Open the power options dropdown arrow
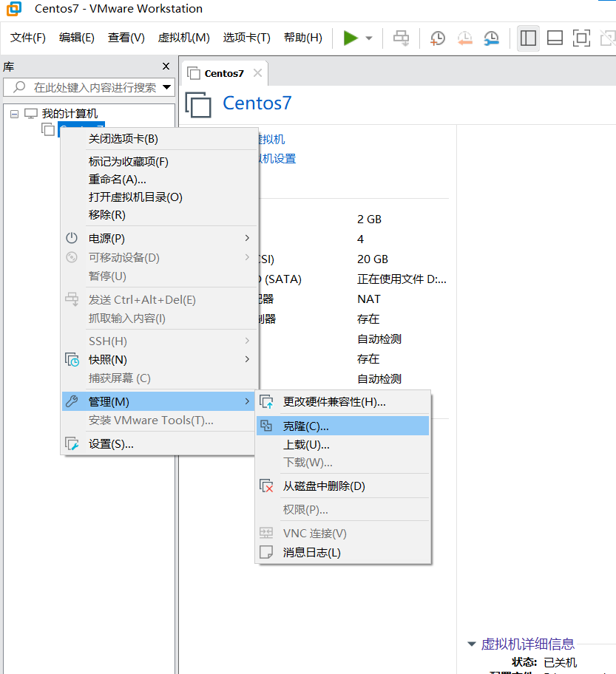Image resolution: width=616 pixels, height=674 pixels. (369, 38)
